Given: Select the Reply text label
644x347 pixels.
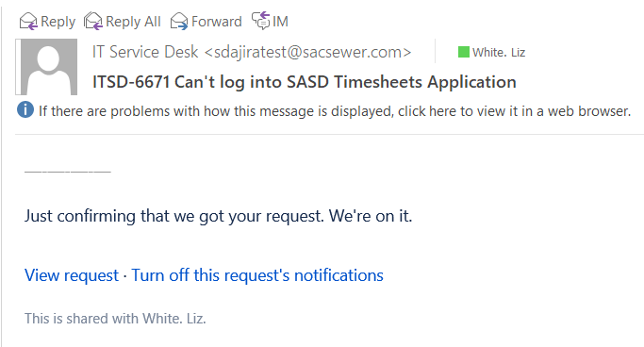Looking at the screenshot, I should pos(58,22).
